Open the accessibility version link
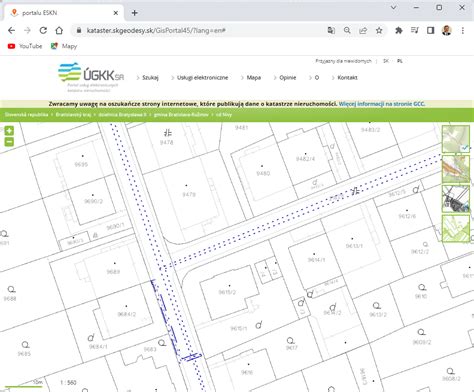The image size is (474, 392). coord(343,61)
